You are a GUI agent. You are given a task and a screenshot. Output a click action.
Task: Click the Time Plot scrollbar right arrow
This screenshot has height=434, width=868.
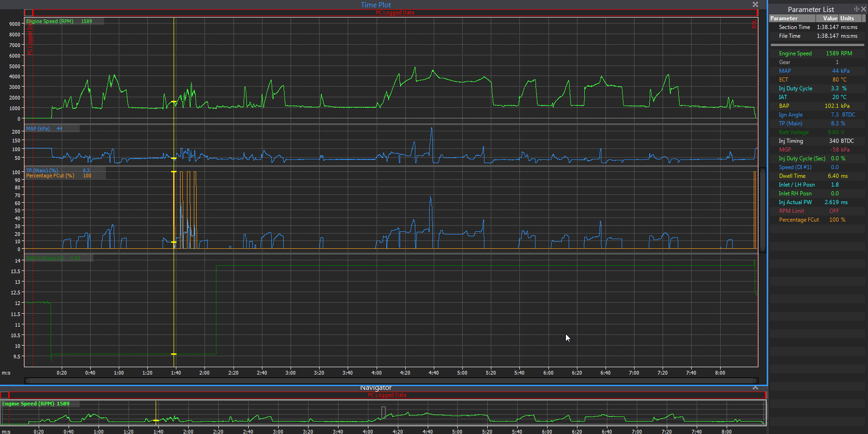pos(755,381)
